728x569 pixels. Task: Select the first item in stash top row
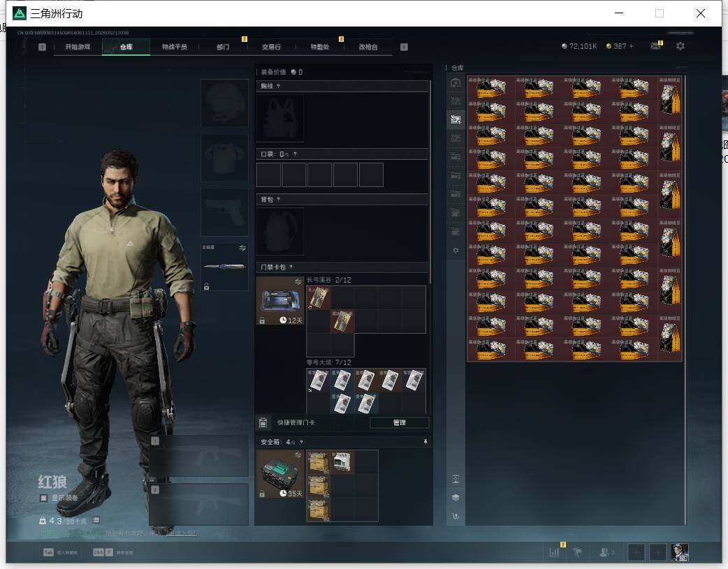coord(491,88)
